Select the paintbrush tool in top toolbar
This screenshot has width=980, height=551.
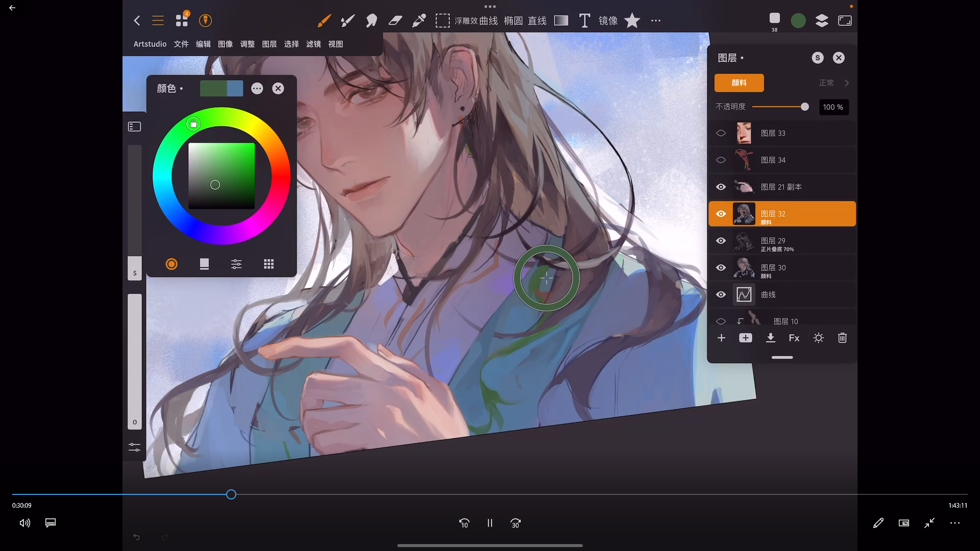(324, 20)
